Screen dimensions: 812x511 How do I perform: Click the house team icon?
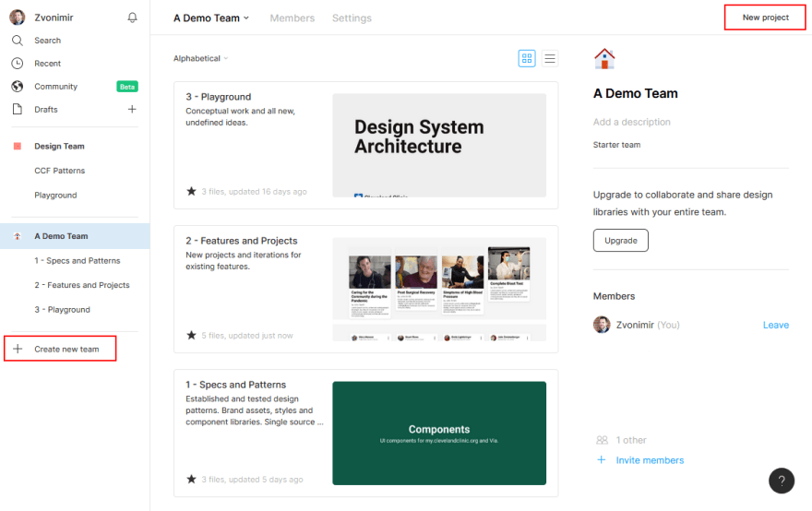604,58
